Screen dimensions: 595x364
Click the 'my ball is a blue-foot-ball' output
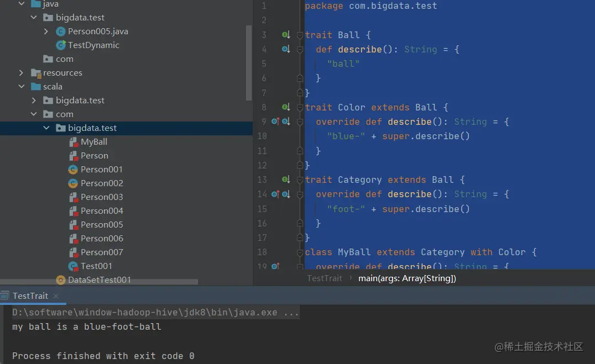[86, 327]
